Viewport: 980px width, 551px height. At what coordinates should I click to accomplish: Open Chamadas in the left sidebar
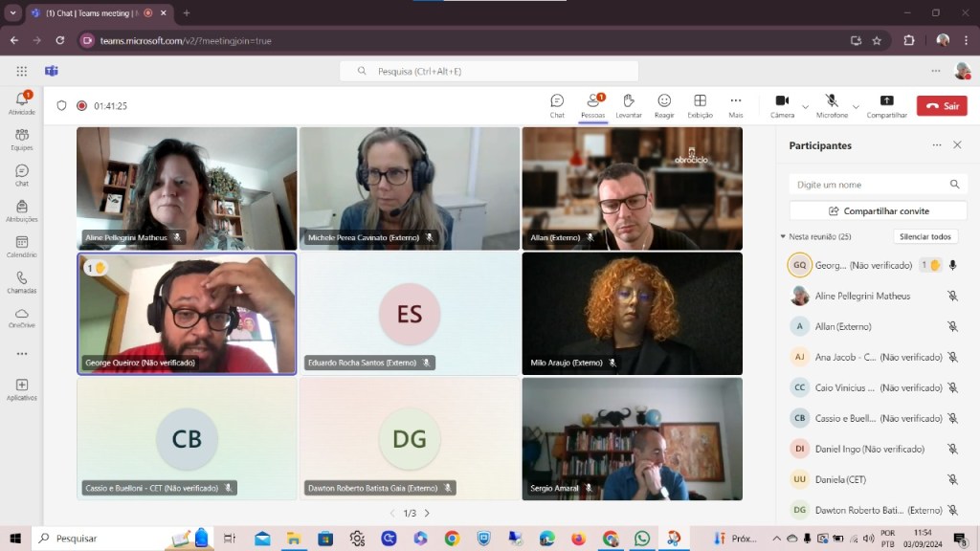(21, 282)
